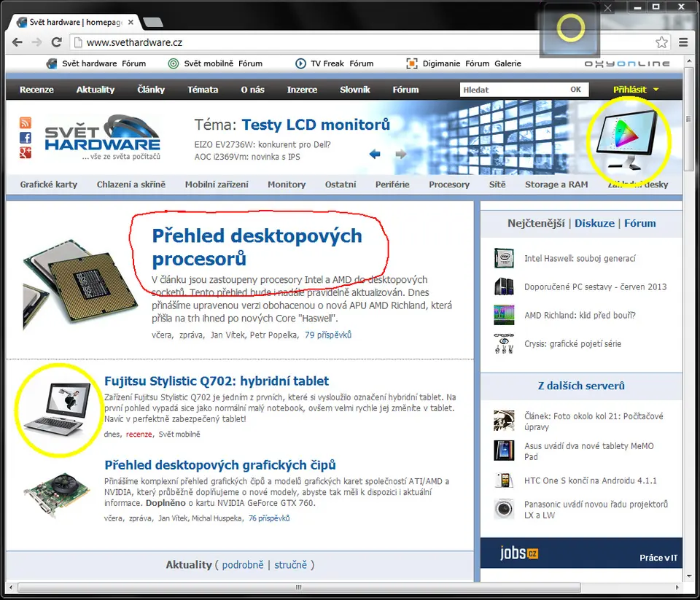The height and width of the screenshot is (600, 700).
Task: Click the horizontal scrollbar thumb
Action: (299, 587)
